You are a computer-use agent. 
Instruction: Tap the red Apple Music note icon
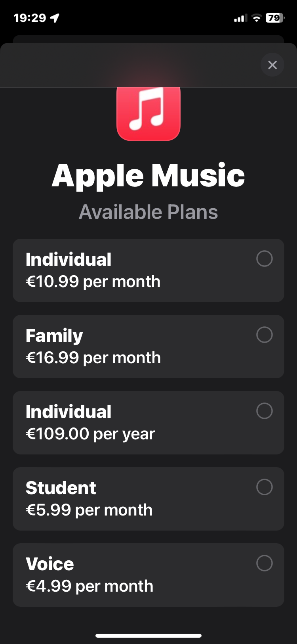[x=148, y=113]
